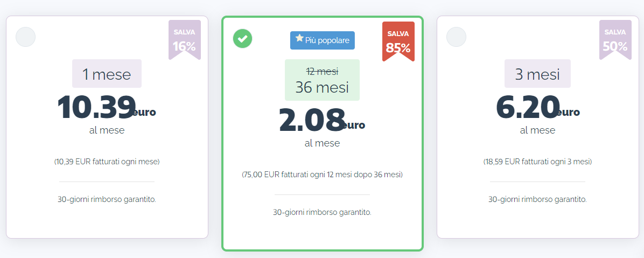Click the strikethrough 12 mesi text
The image size is (644, 258).
323,72
